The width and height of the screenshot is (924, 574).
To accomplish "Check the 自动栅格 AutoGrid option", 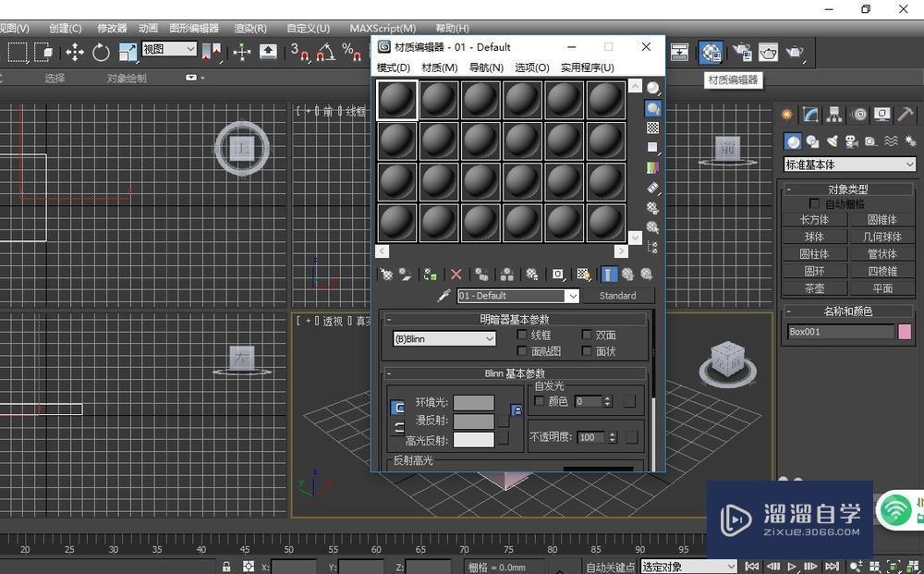I will tap(814, 203).
